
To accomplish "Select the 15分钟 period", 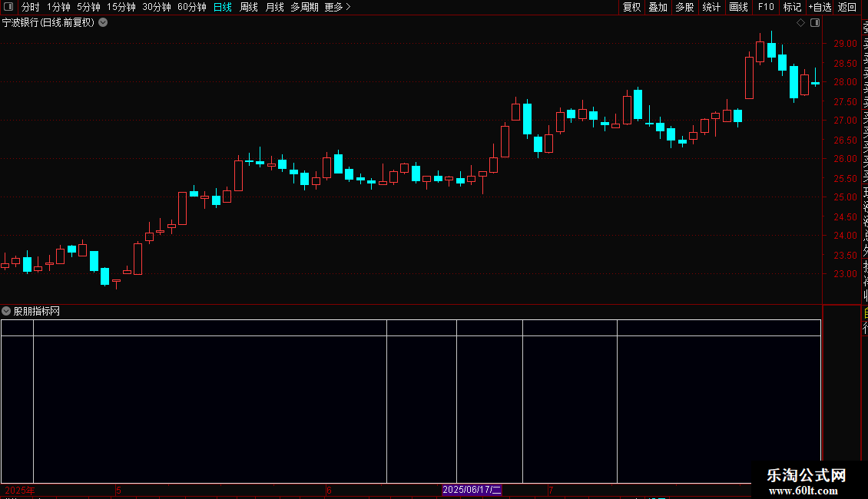I will click(121, 7).
